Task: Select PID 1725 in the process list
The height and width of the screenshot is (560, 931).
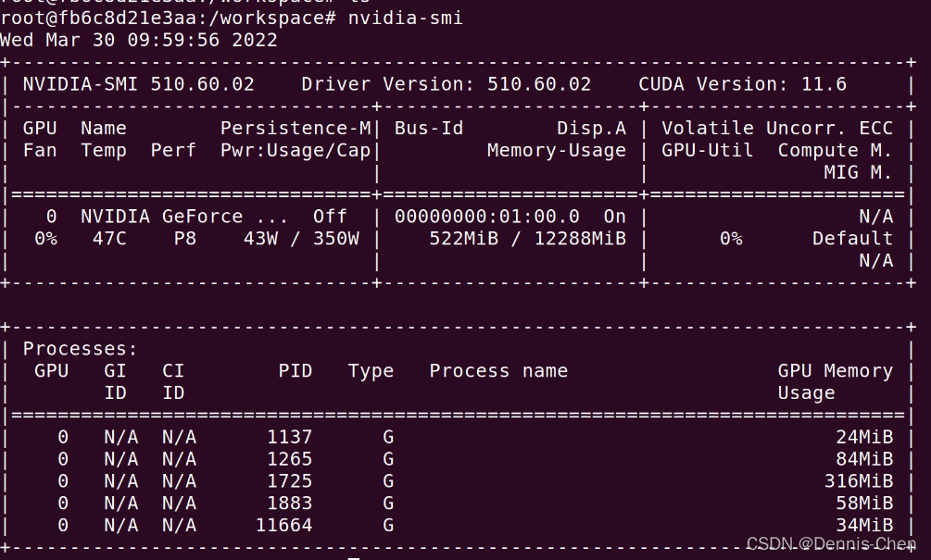Action: 289,481
